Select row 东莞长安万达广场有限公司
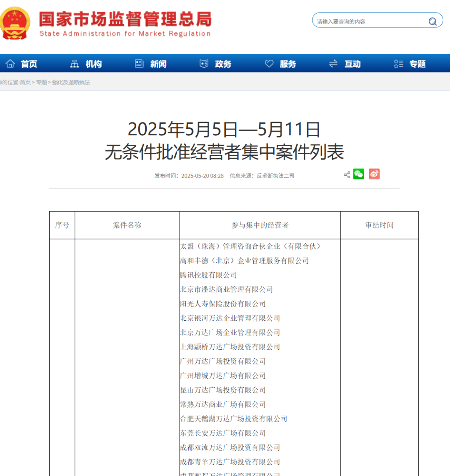 (x=223, y=433)
